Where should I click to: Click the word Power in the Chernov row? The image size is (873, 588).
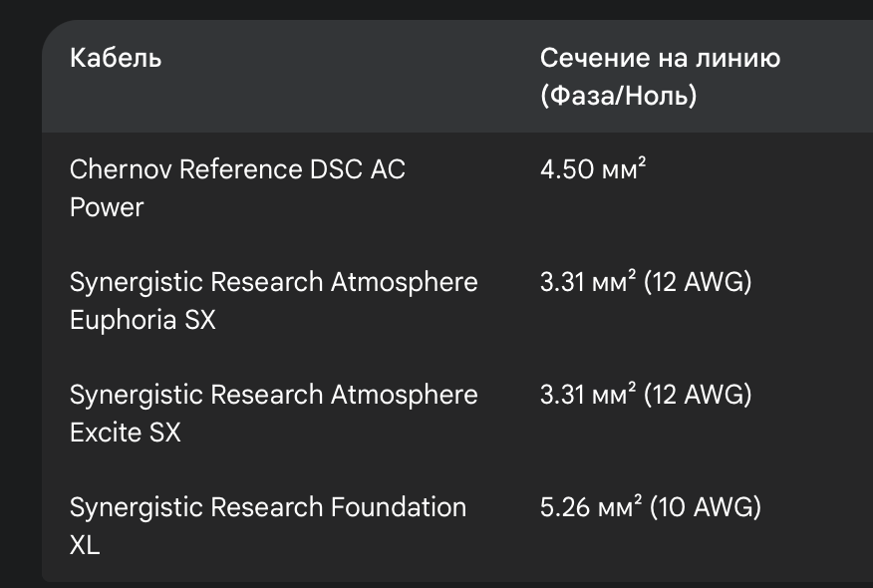(x=107, y=207)
